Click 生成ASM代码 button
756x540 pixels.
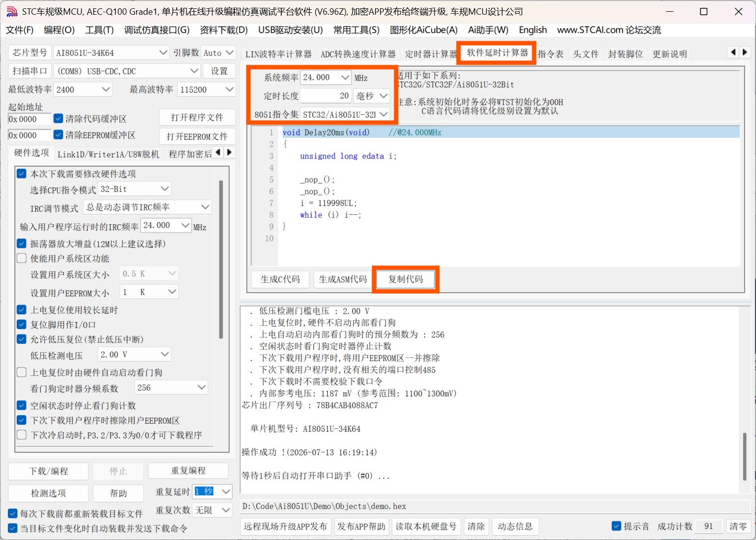pyautogui.click(x=343, y=279)
